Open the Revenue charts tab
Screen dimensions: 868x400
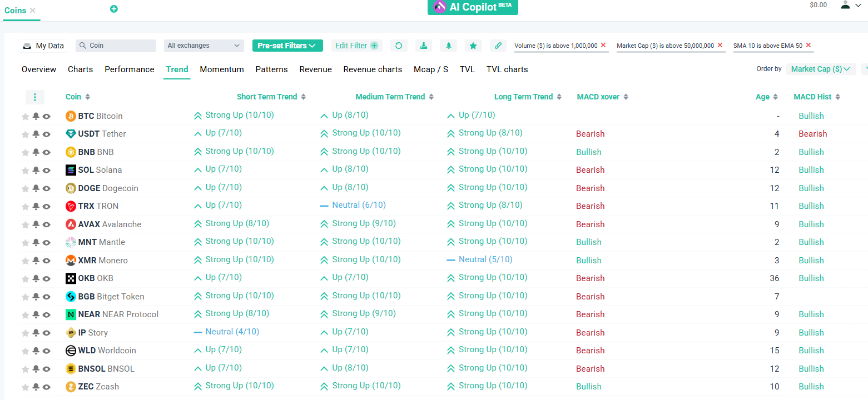pyautogui.click(x=373, y=69)
